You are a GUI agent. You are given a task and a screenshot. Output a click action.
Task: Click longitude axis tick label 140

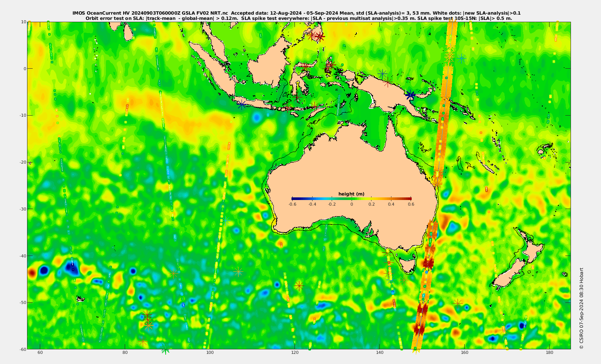(x=380, y=352)
